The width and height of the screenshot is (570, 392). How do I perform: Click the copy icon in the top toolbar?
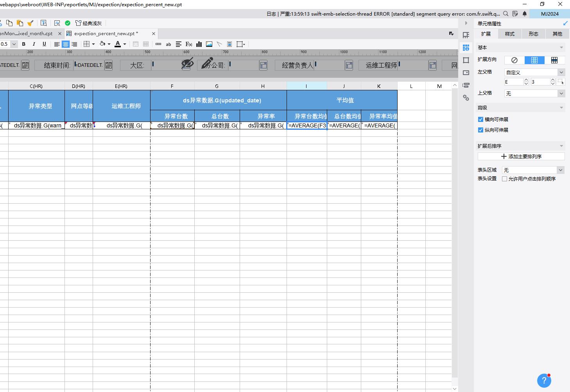click(x=9, y=23)
